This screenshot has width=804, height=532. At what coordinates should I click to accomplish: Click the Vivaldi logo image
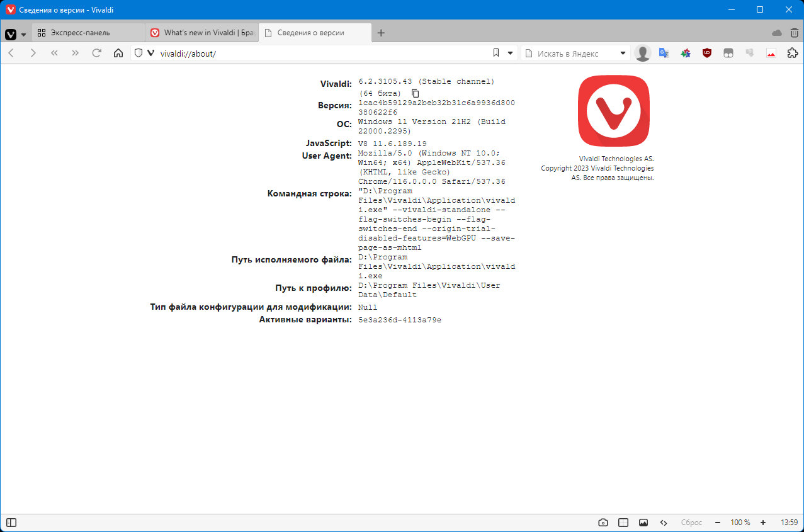tap(613, 111)
